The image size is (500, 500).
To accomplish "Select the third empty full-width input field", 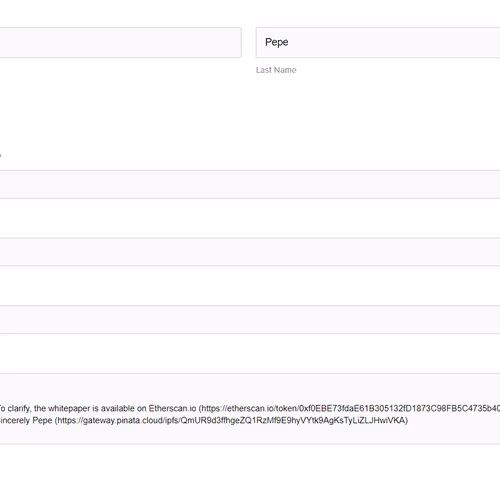I will pos(250,319).
